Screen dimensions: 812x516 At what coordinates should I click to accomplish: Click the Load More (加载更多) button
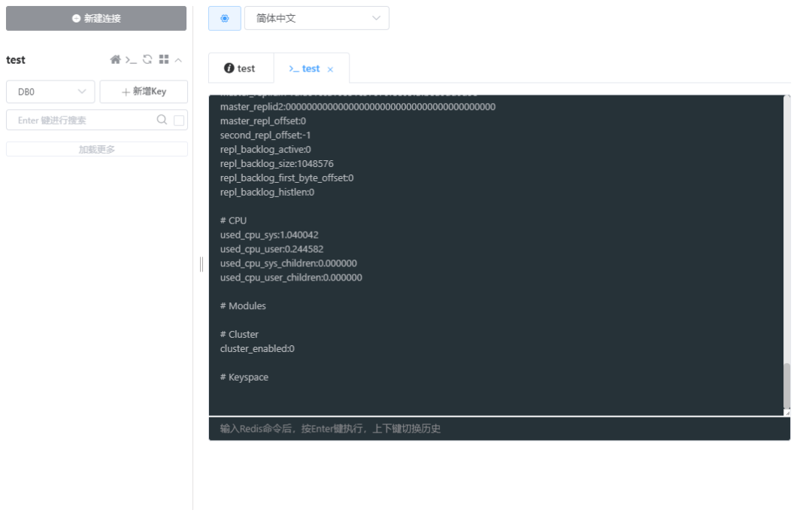(97, 149)
